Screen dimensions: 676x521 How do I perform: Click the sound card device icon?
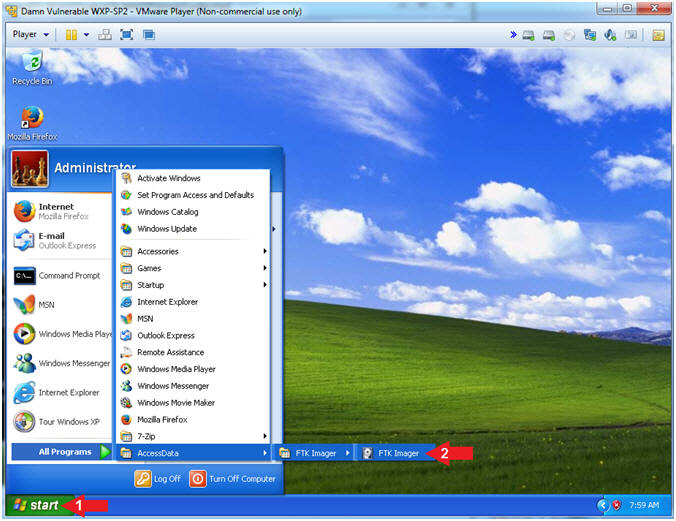click(x=610, y=35)
